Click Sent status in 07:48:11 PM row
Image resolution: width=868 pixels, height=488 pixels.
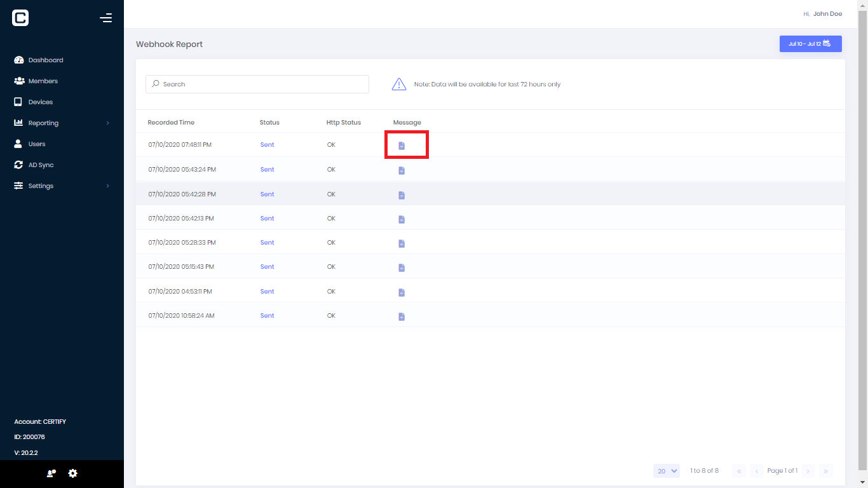click(268, 145)
